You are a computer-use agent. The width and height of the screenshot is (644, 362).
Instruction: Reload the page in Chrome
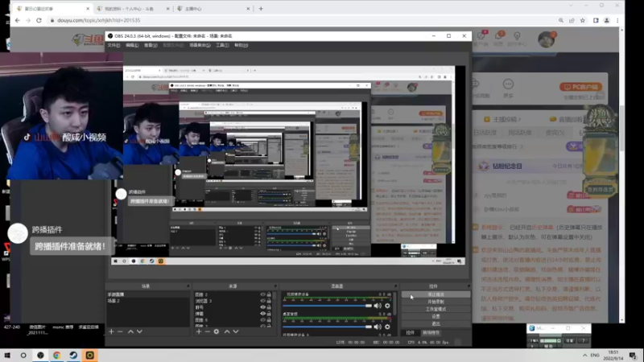coord(39,20)
